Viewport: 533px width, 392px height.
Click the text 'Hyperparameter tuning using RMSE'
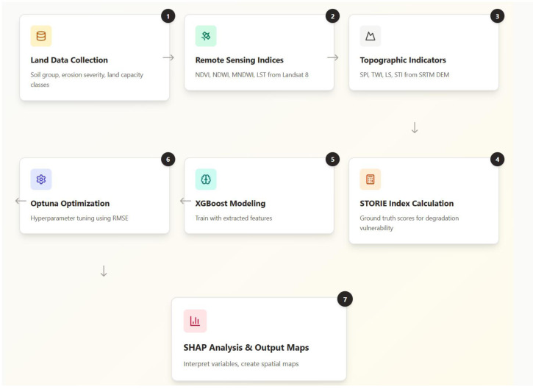(x=79, y=218)
